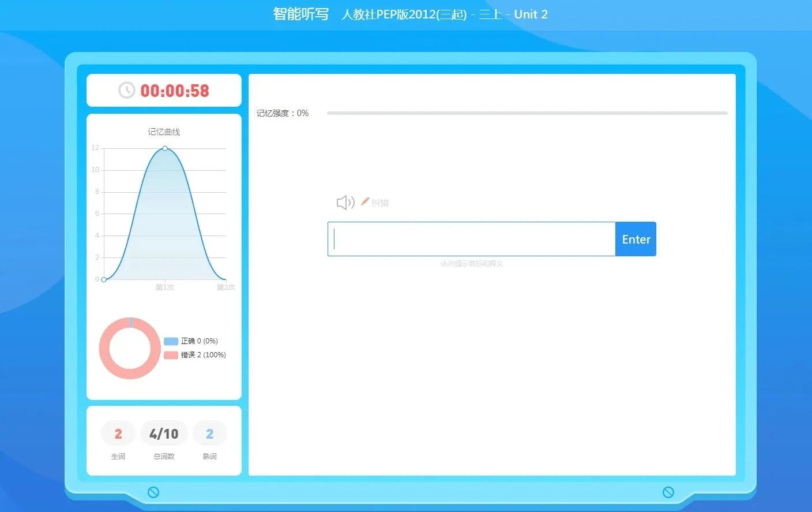Click the 记忆曲线 chart title
The width and height of the screenshot is (812, 512).
coord(164,132)
